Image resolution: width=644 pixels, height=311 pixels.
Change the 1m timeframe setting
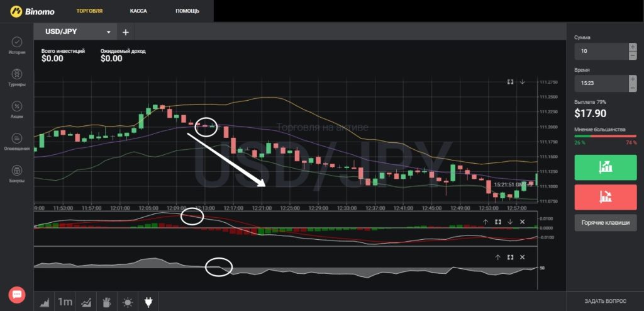point(65,302)
